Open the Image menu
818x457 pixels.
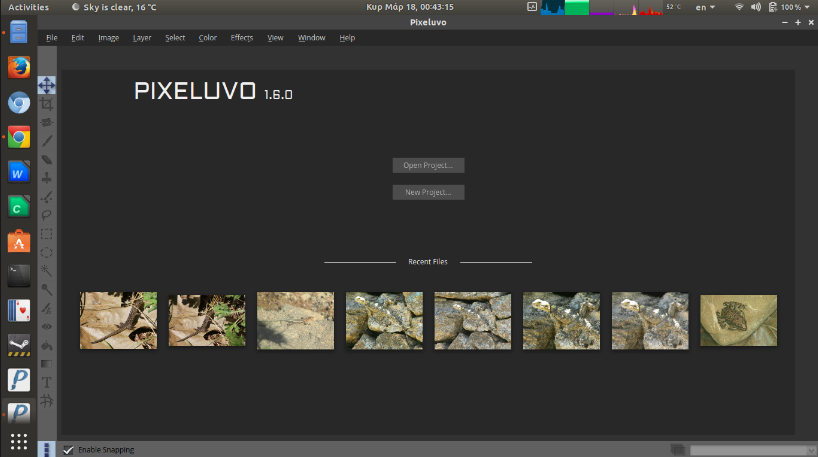point(109,38)
